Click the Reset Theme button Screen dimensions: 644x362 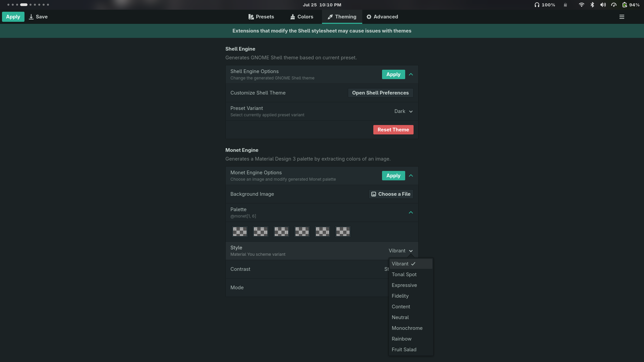pyautogui.click(x=393, y=130)
